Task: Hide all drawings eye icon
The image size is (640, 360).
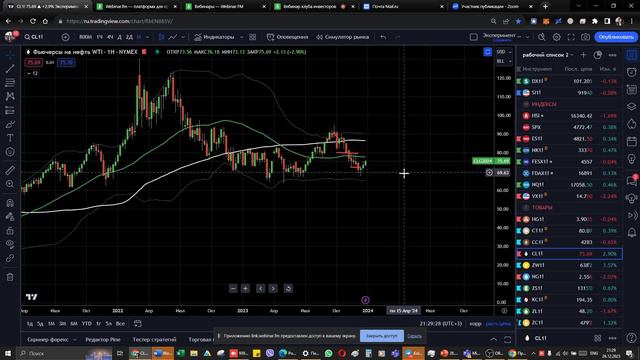Action: (10, 244)
